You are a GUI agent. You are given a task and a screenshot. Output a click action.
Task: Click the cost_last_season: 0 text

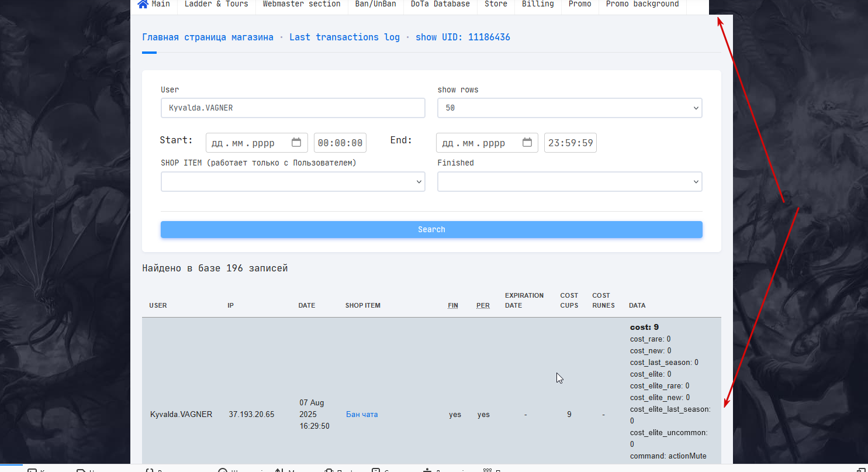pyautogui.click(x=664, y=362)
